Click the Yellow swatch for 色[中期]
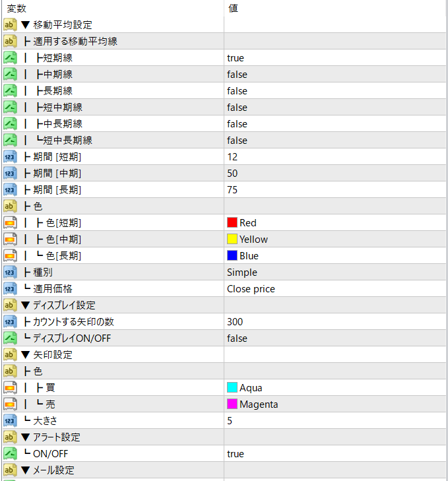This screenshot has width=448, height=481. pos(232,240)
